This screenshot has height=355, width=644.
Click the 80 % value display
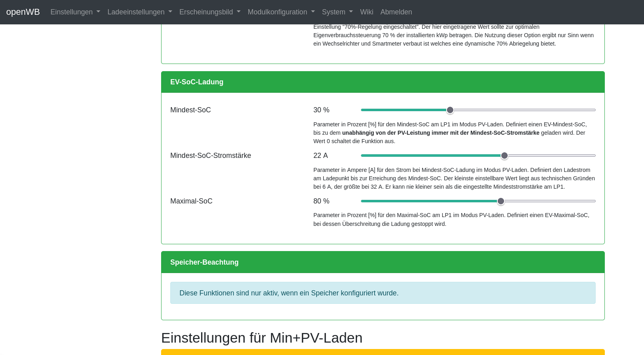[321, 201]
